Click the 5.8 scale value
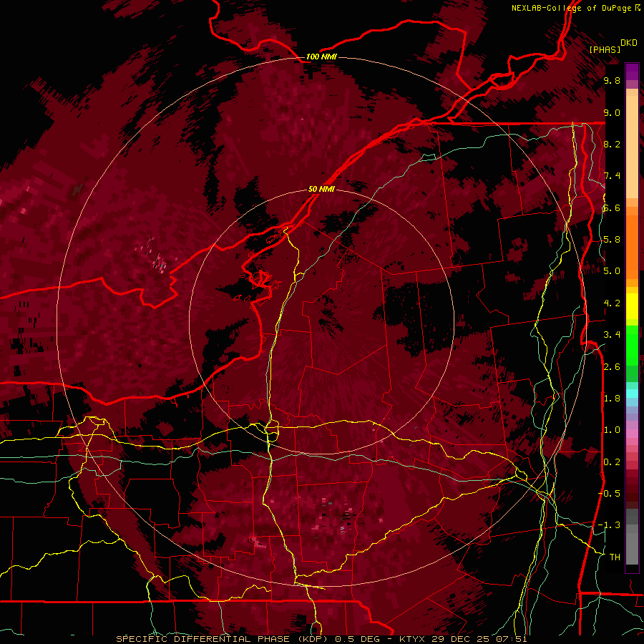644x644 pixels. point(612,240)
